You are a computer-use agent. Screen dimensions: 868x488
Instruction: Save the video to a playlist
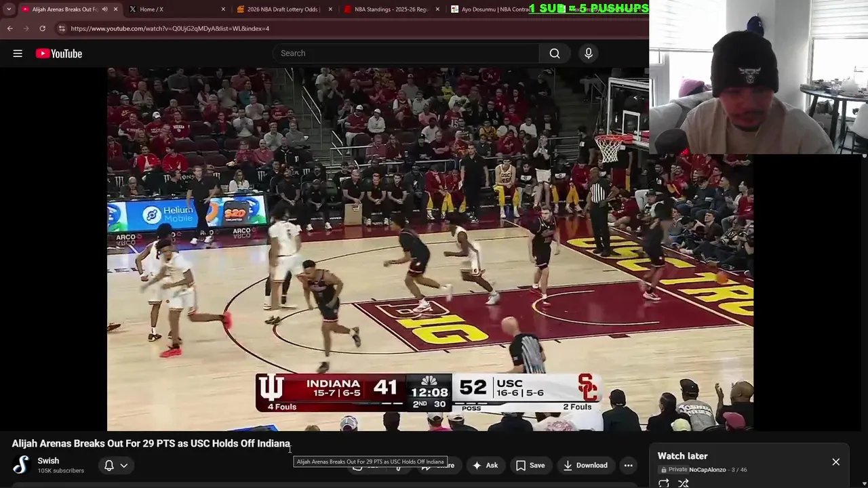click(x=530, y=466)
